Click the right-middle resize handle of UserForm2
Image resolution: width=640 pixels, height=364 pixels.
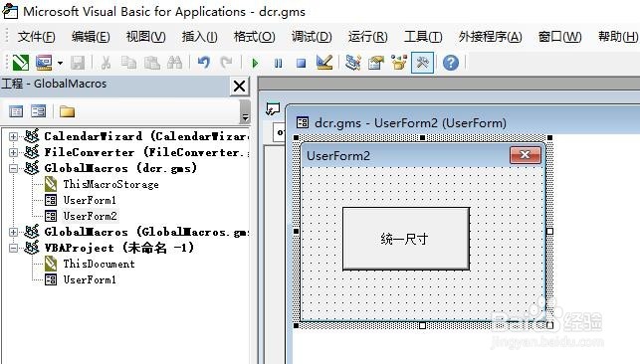coord(549,231)
